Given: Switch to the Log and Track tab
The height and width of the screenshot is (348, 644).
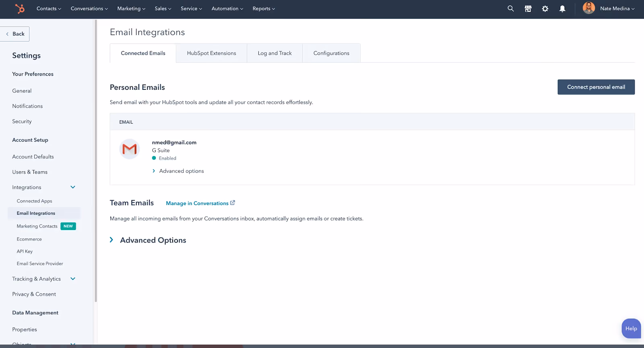Looking at the screenshot, I should (275, 53).
